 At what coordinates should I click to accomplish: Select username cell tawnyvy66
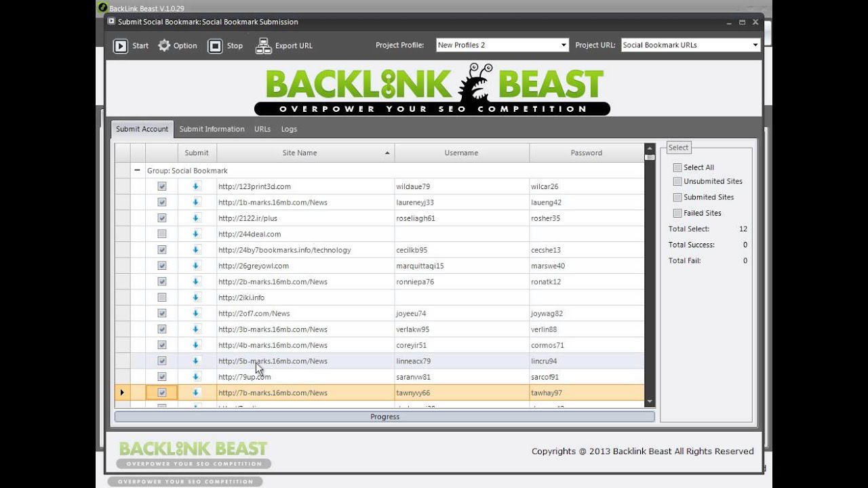click(x=461, y=392)
